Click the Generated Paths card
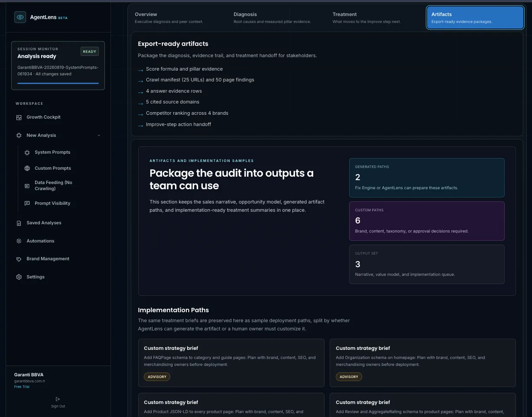The width and height of the screenshot is (532, 417). pos(427,178)
